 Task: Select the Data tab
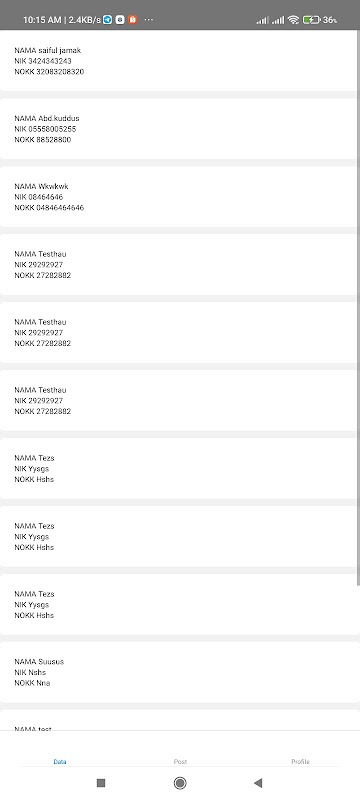(60, 761)
